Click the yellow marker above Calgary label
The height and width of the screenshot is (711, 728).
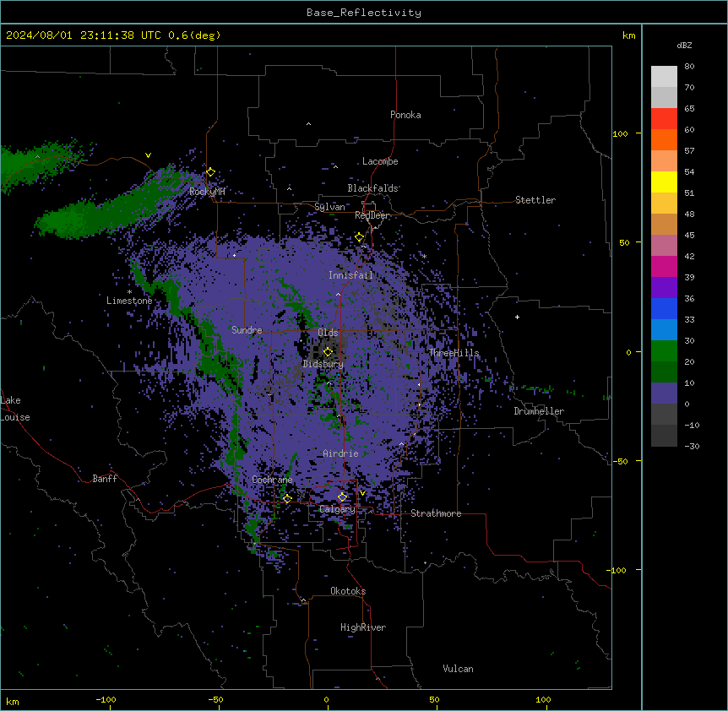pyautogui.click(x=342, y=497)
